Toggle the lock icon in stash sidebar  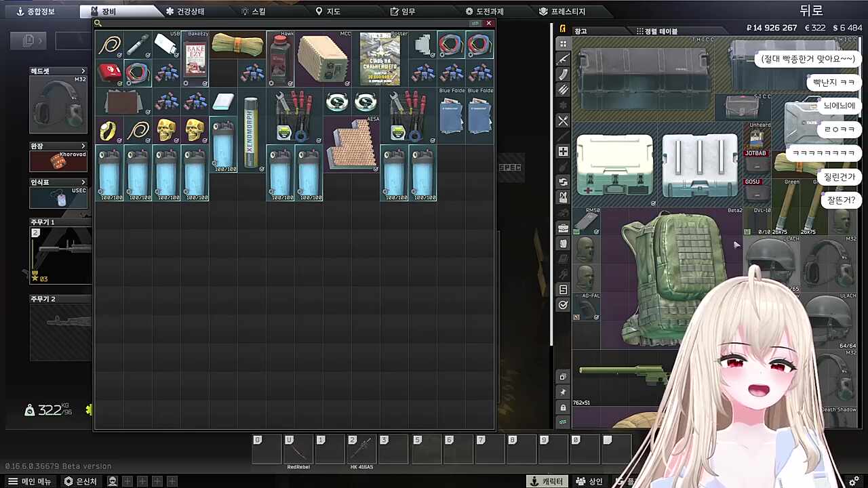click(x=563, y=407)
